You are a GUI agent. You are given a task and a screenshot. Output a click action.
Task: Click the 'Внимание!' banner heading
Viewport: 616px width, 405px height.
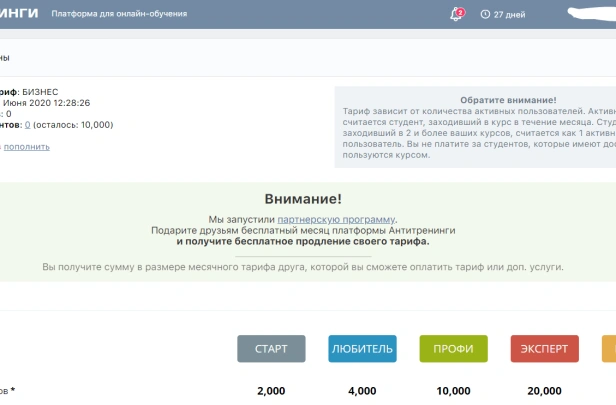pyautogui.click(x=303, y=199)
